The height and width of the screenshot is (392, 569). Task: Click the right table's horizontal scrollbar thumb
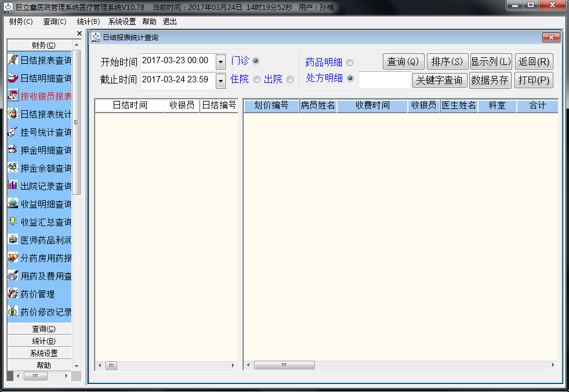point(284,365)
